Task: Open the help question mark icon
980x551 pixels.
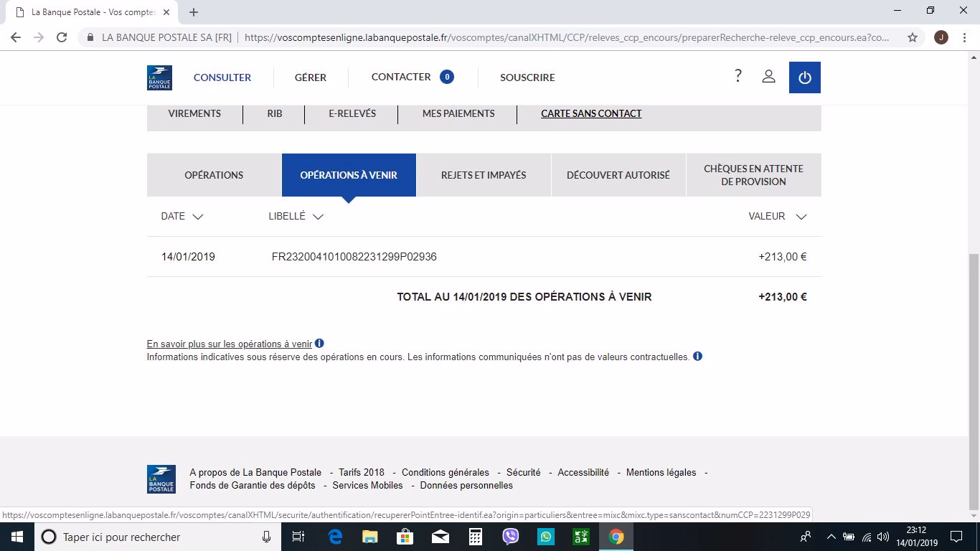Action: click(738, 75)
